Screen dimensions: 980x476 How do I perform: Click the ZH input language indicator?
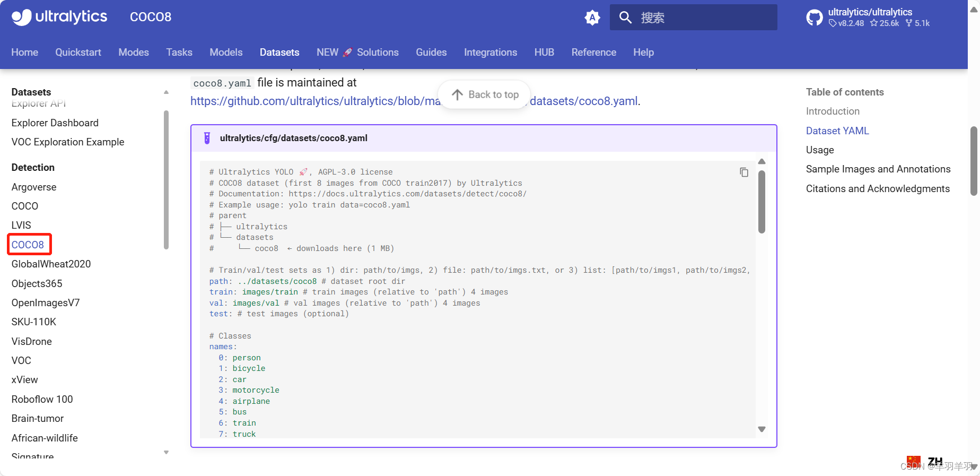(x=935, y=461)
